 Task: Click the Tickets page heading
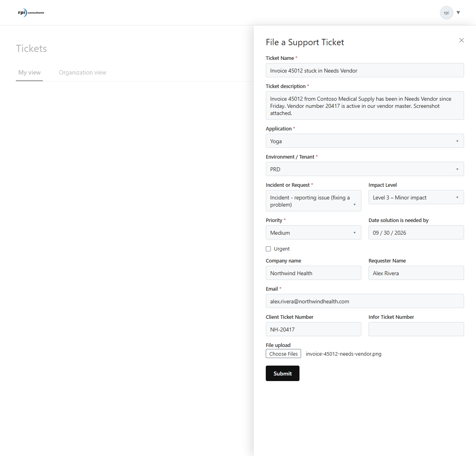31,48
